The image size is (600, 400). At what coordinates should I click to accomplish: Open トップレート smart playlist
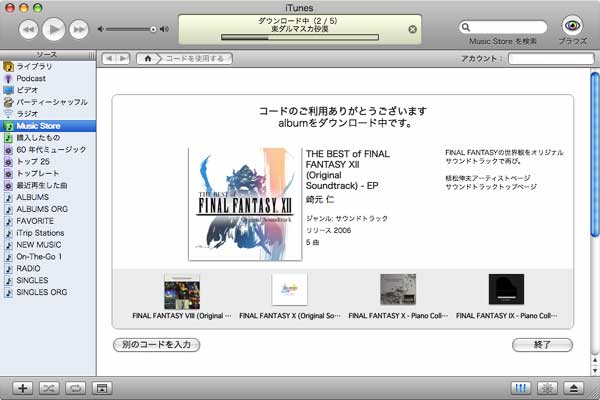point(48,173)
